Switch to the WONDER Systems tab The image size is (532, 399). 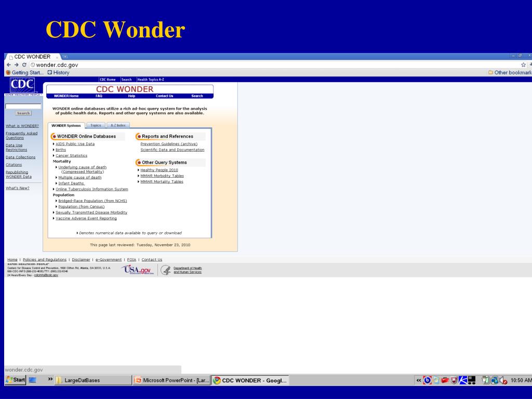coord(66,126)
